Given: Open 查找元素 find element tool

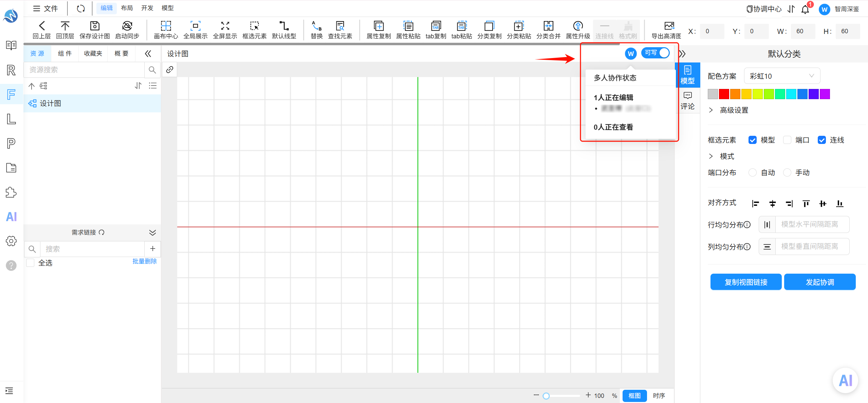Looking at the screenshot, I should coord(340,26).
